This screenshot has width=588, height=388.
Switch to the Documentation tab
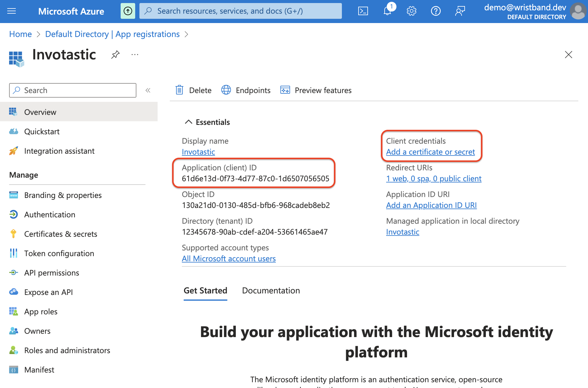click(x=271, y=290)
